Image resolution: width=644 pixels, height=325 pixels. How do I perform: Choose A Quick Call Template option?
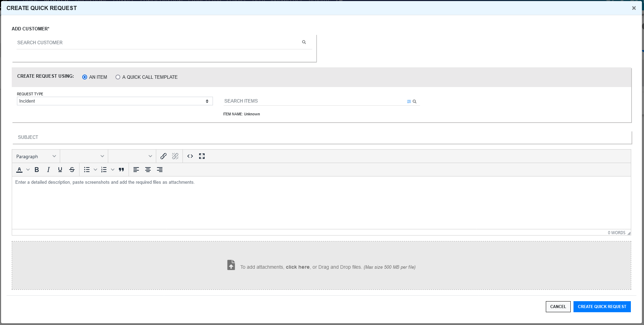(118, 77)
